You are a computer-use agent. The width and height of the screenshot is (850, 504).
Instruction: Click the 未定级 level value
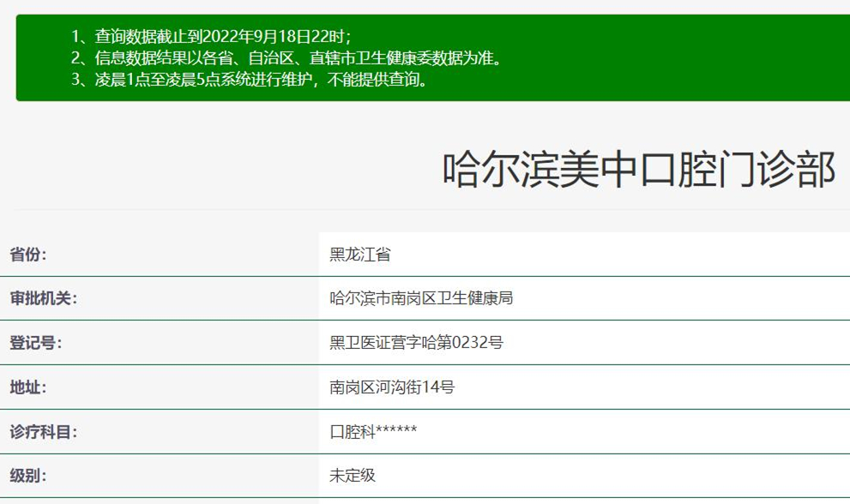(353, 476)
